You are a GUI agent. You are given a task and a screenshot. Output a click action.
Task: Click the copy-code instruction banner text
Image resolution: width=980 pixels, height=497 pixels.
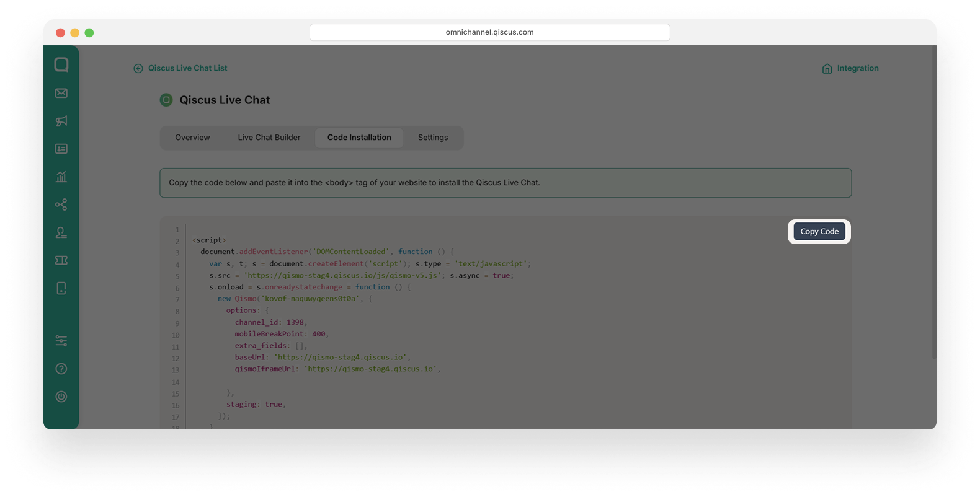(x=354, y=183)
